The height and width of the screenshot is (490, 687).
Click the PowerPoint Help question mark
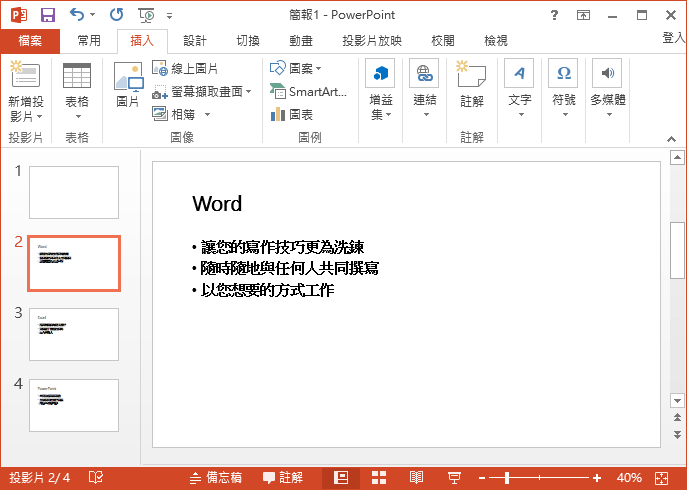point(554,15)
